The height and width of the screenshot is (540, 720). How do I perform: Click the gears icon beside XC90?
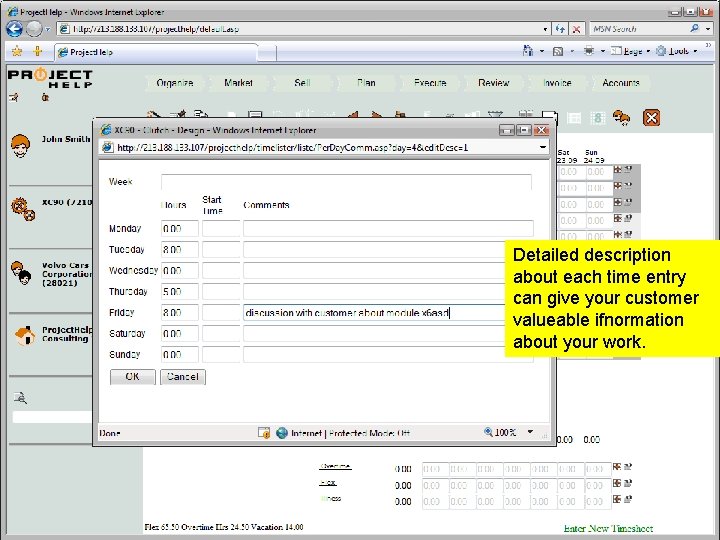pos(23,209)
